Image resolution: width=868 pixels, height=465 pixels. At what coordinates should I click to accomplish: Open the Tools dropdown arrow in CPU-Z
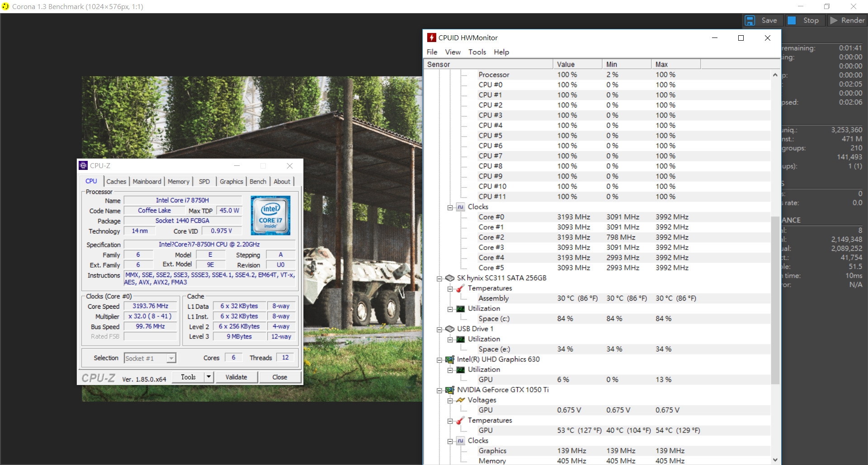pyautogui.click(x=208, y=377)
